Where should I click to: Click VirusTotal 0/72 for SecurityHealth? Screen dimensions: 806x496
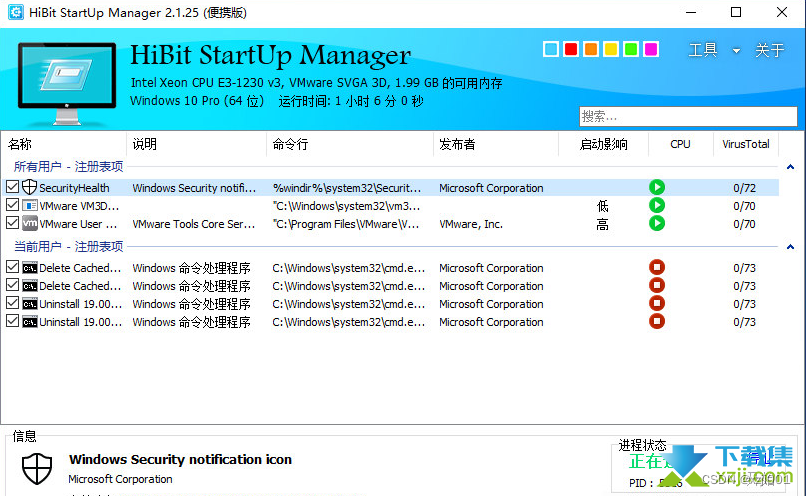pyautogui.click(x=744, y=188)
